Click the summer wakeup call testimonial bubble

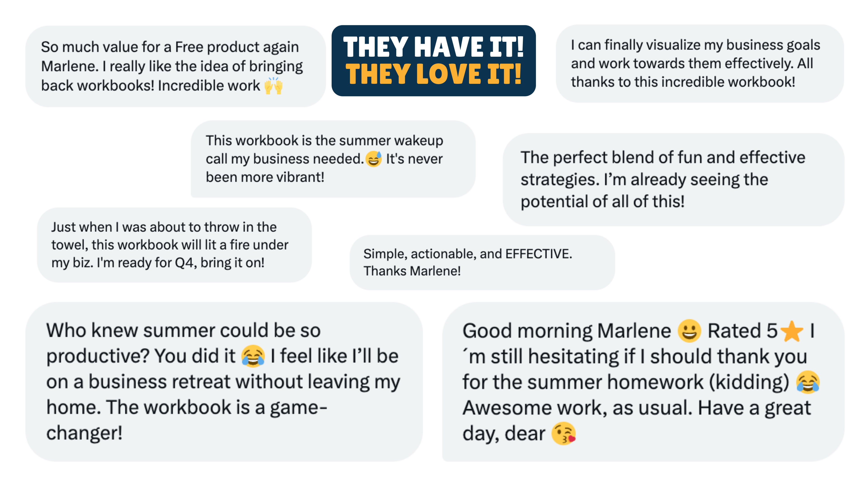(333, 159)
